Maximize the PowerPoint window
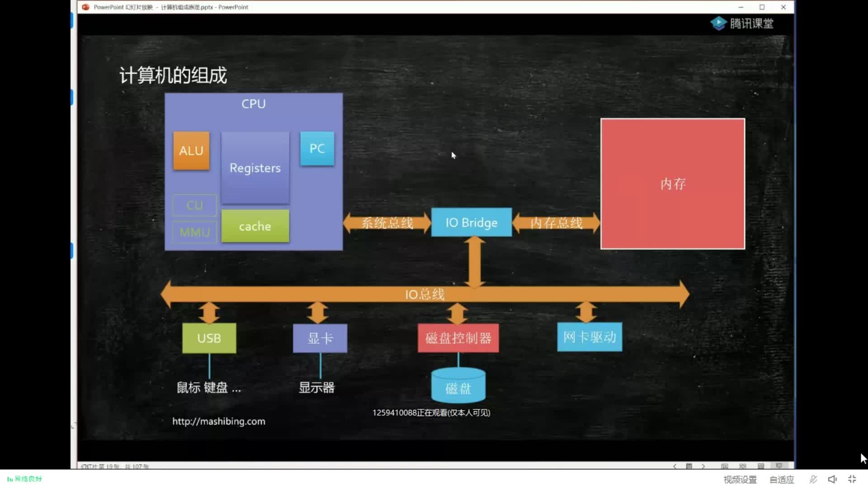Screen dimensions: 868x488 [762, 7]
